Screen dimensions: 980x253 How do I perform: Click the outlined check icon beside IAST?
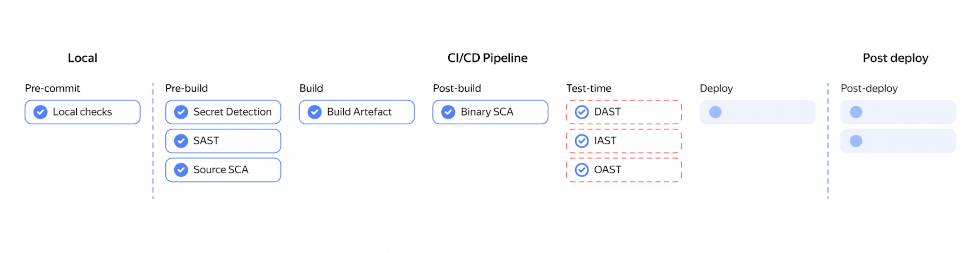click(582, 141)
